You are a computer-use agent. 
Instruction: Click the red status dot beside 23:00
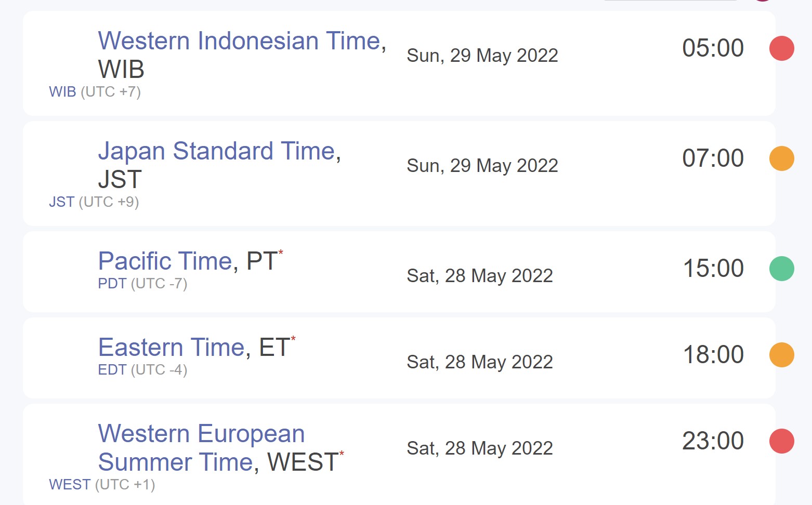click(781, 441)
